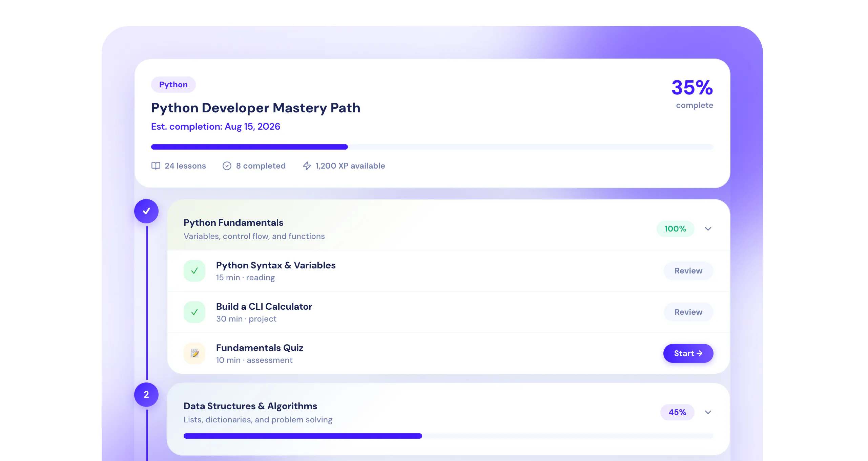
Task: Review the Python Syntax & Variables lesson
Action: pos(688,271)
